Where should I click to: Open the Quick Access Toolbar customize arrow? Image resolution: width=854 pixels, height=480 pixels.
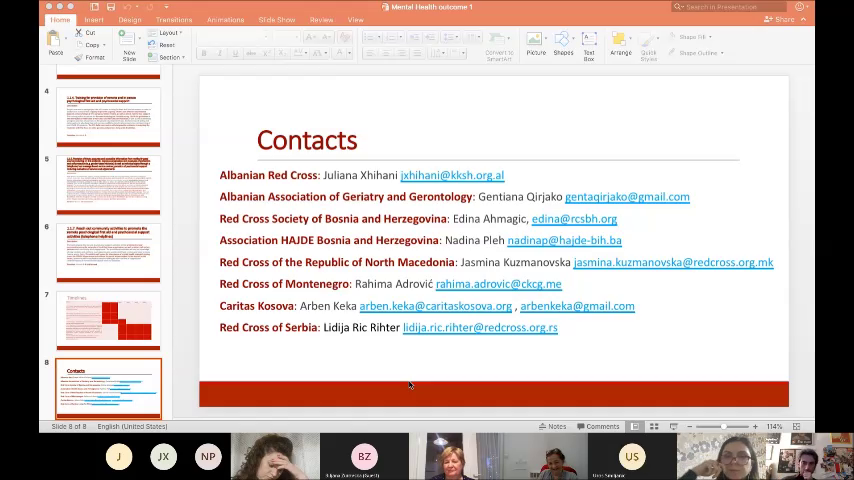pyautogui.click(x=166, y=7)
